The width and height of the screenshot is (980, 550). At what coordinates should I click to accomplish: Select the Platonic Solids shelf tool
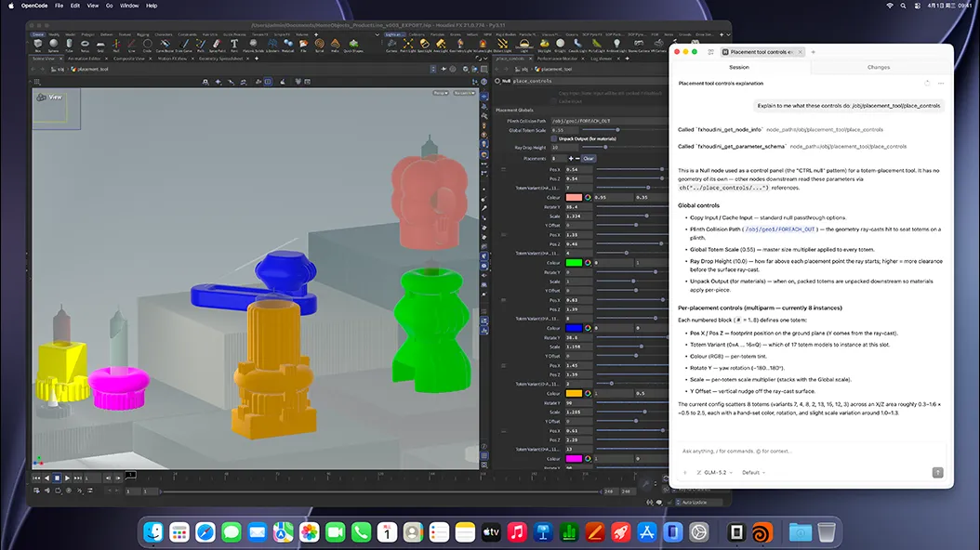pos(253,46)
